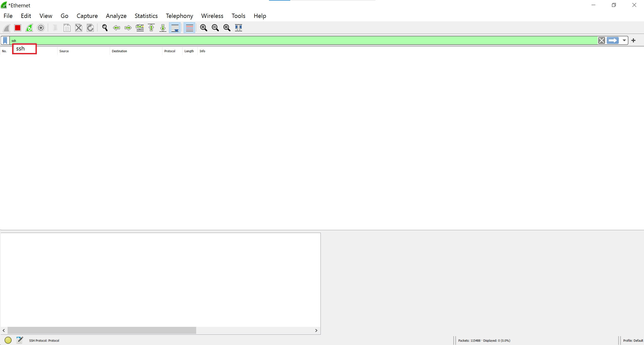Apply the display filter arrow button

pos(612,40)
